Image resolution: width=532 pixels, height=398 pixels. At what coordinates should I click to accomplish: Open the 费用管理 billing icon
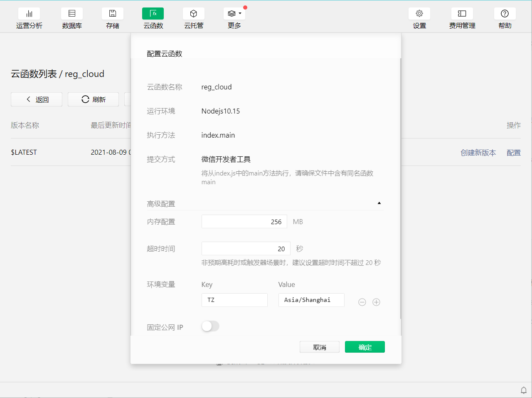point(462,14)
